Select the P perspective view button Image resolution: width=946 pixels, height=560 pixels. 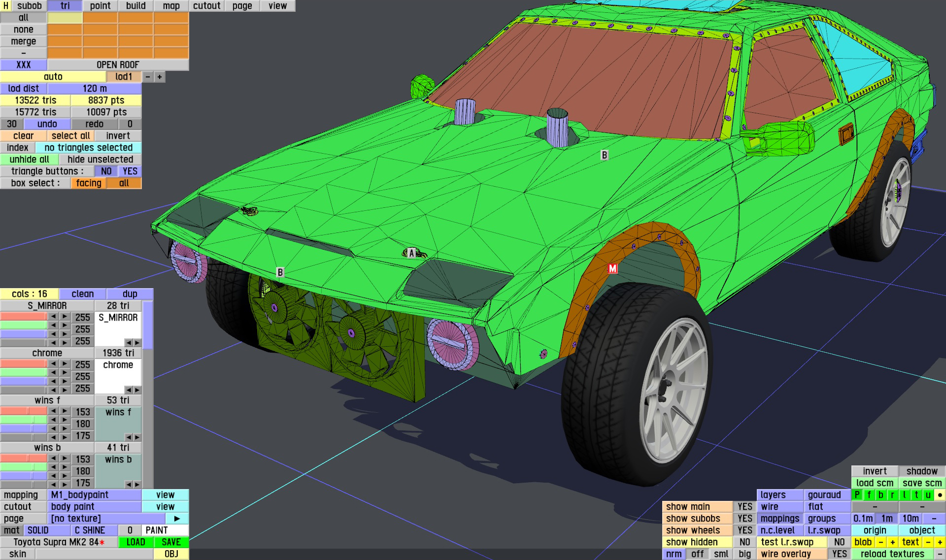857,495
